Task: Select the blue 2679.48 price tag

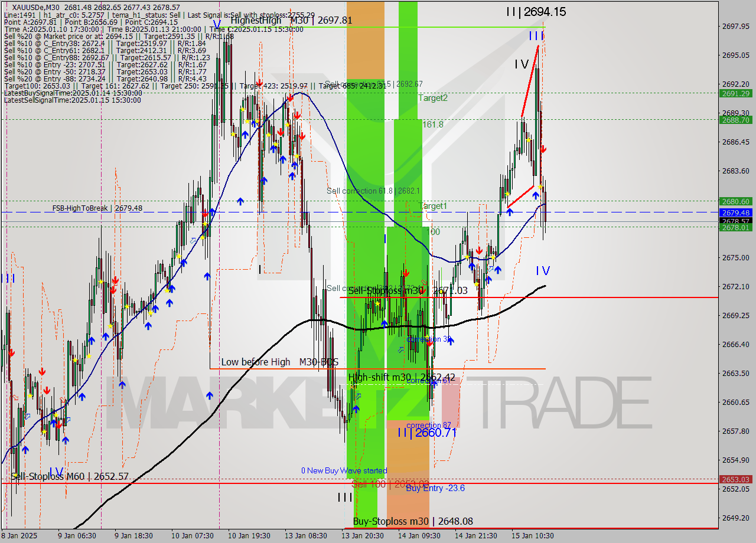Action: [x=735, y=212]
